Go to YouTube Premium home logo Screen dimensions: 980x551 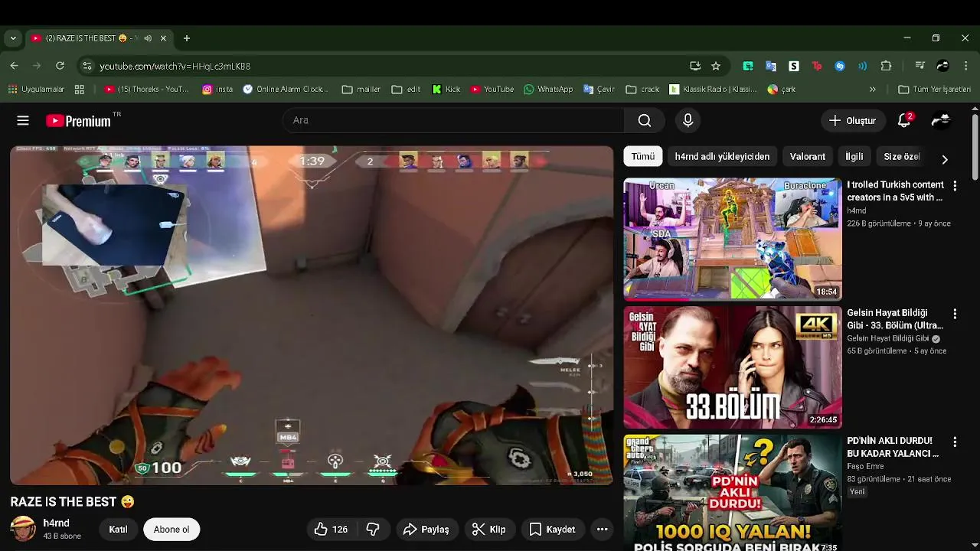tap(78, 121)
